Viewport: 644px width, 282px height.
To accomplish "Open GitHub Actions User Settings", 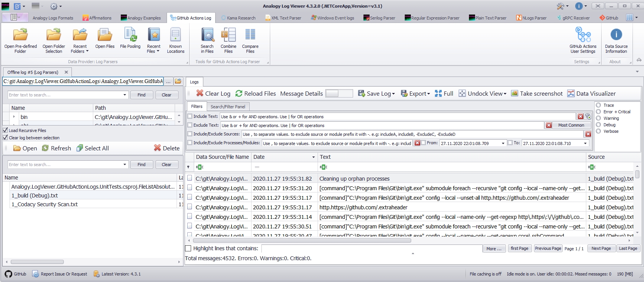I will 583,40.
